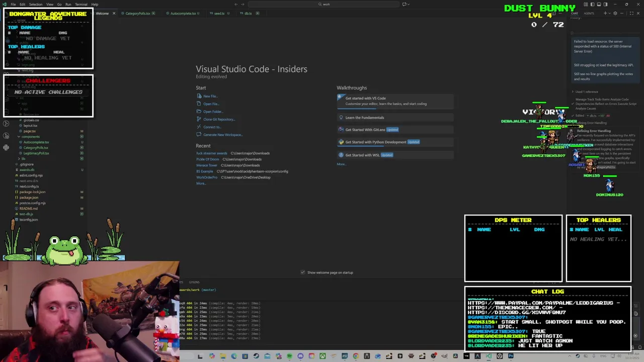Open the Help menu

pyautogui.click(x=95, y=4)
